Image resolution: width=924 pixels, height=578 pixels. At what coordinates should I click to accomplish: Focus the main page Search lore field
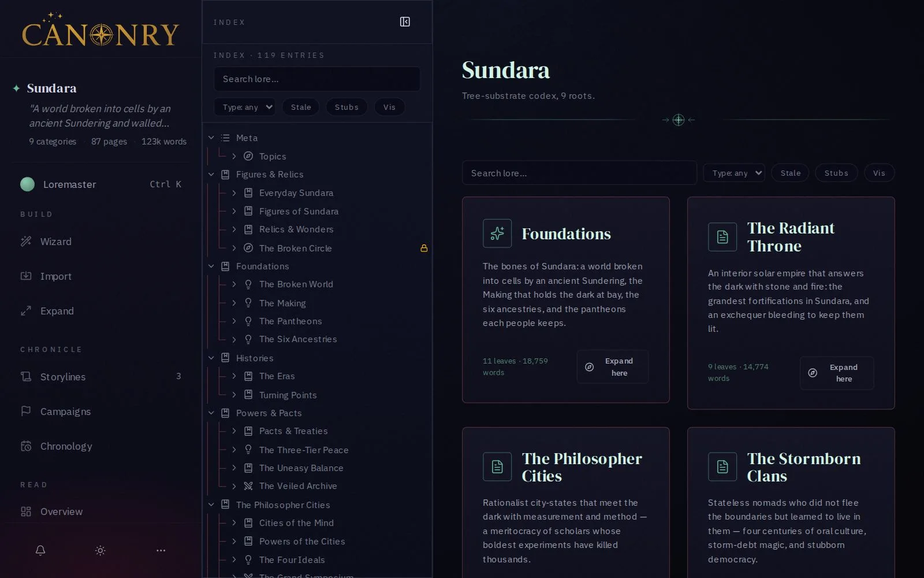(x=579, y=173)
